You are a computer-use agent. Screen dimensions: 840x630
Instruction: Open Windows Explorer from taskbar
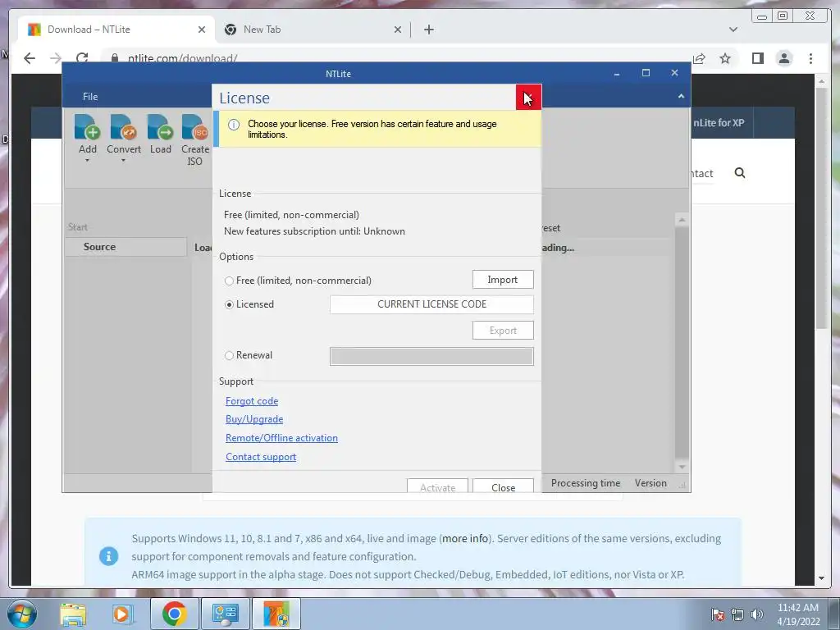click(73, 614)
